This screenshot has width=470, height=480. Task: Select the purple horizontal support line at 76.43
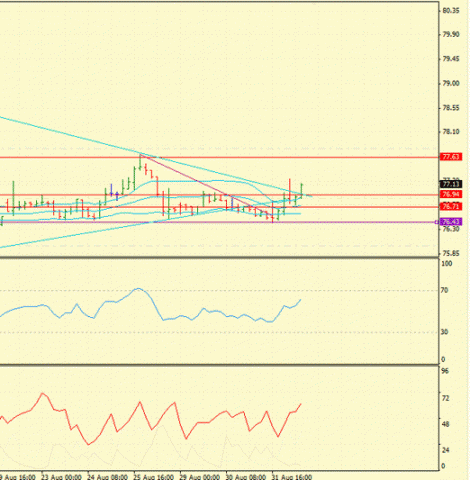(219, 222)
